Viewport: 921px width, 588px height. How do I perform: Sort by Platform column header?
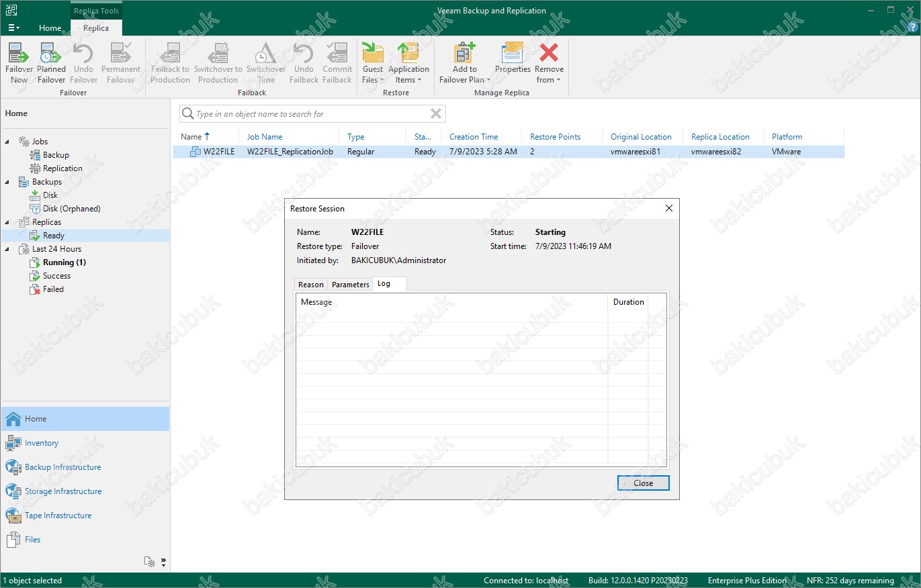pos(787,136)
